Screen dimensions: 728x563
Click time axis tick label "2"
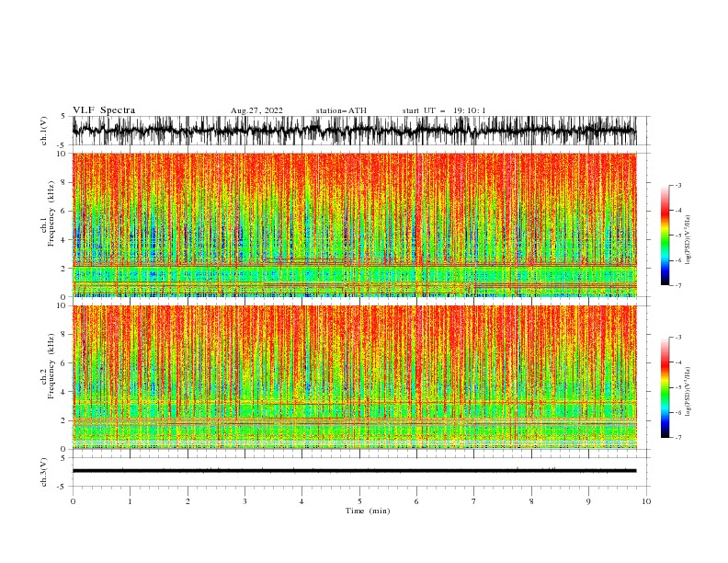(188, 501)
